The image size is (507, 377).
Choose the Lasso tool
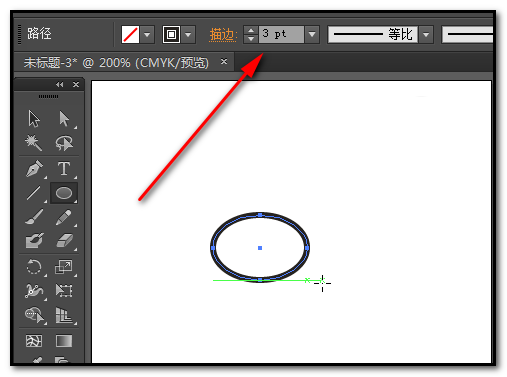pos(64,143)
